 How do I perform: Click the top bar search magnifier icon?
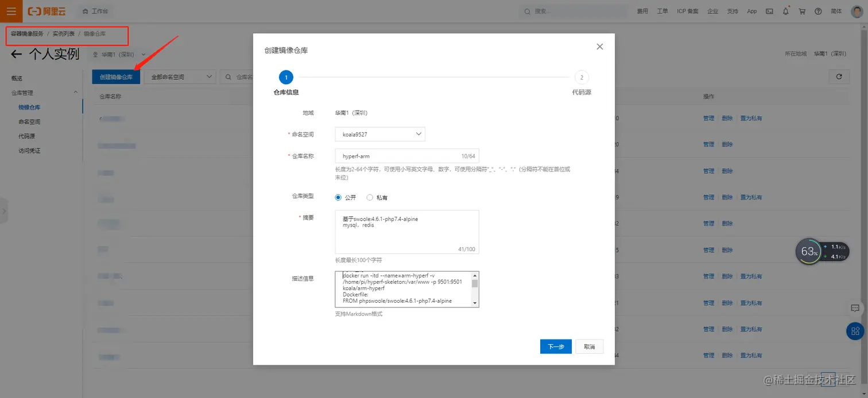point(528,11)
